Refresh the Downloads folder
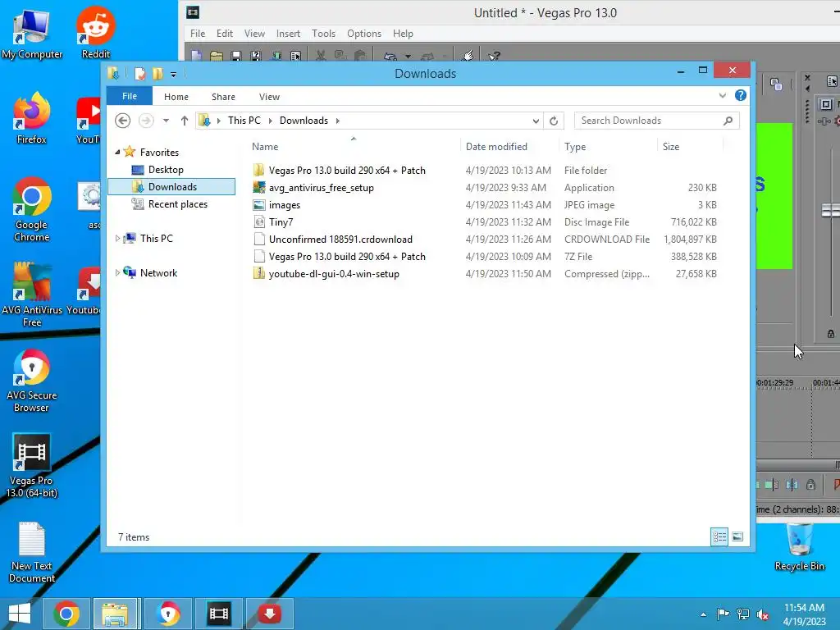This screenshot has height=630, width=840. tap(554, 121)
